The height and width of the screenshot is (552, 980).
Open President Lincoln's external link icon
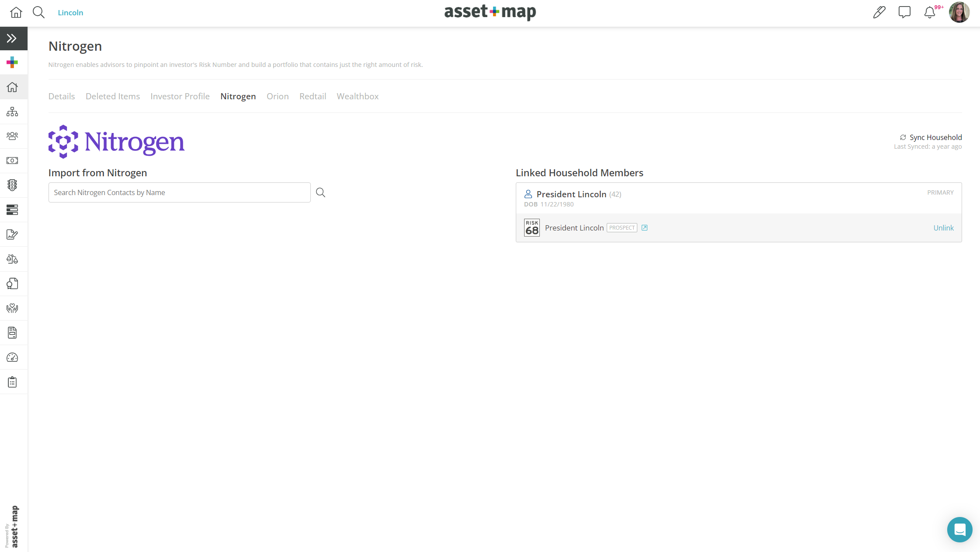click(644, 228)
